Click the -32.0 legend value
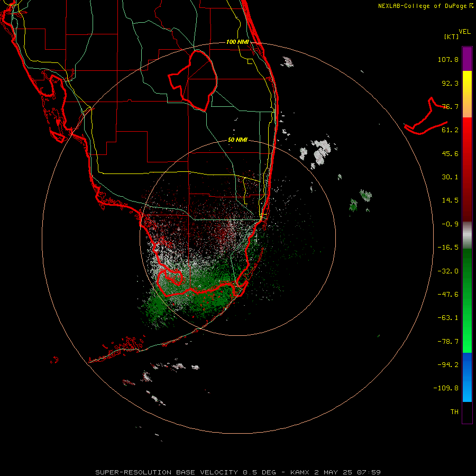Screen dimensions: 476x476 (448, 271)
